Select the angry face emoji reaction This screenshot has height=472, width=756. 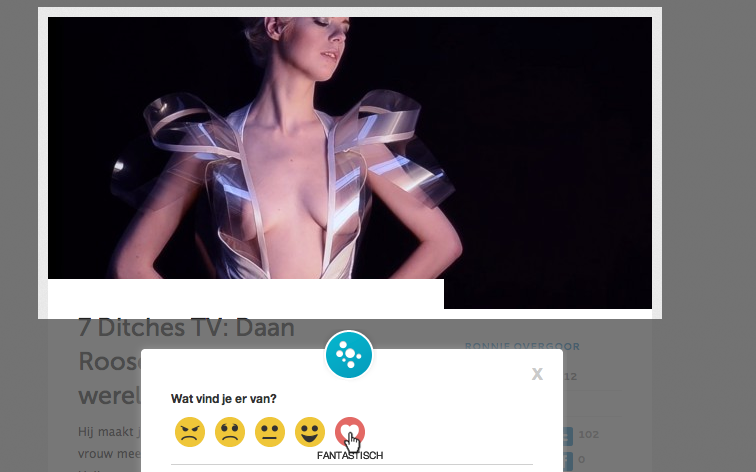click(190, 432)
